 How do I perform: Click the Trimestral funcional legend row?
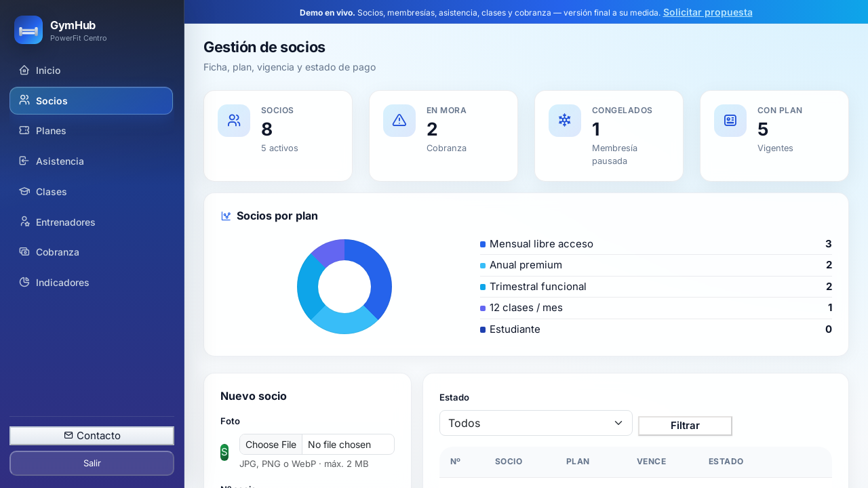(x=656, y=287)
